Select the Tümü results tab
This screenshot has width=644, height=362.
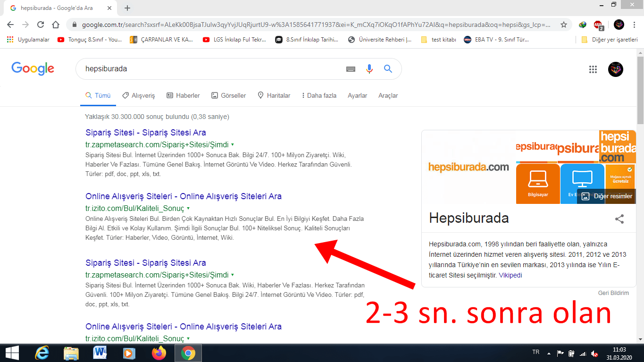[x=98, y=95]
